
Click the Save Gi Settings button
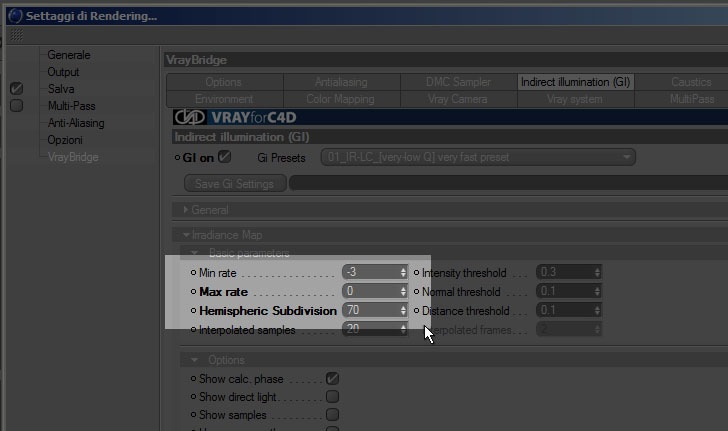[235, 184]
